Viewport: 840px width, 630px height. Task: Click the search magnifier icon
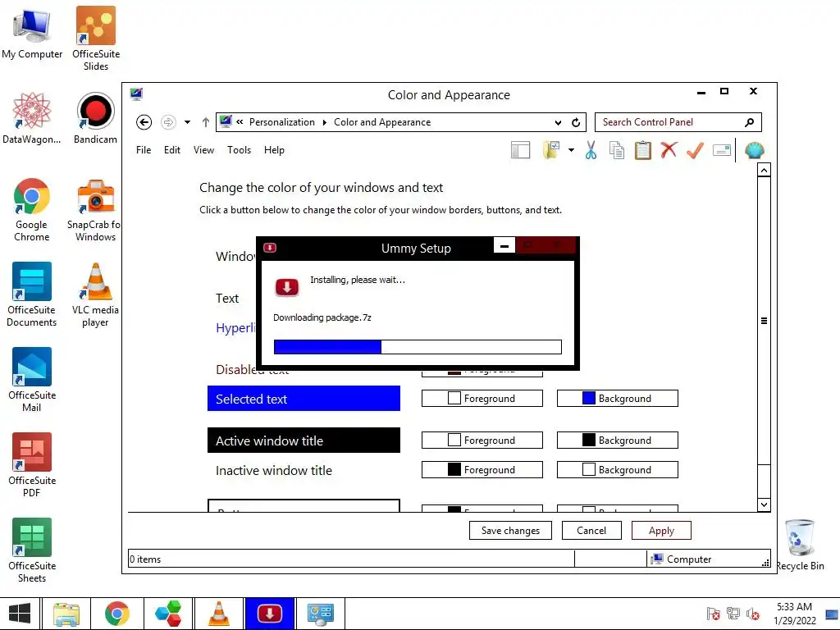[x=750, y=122]
